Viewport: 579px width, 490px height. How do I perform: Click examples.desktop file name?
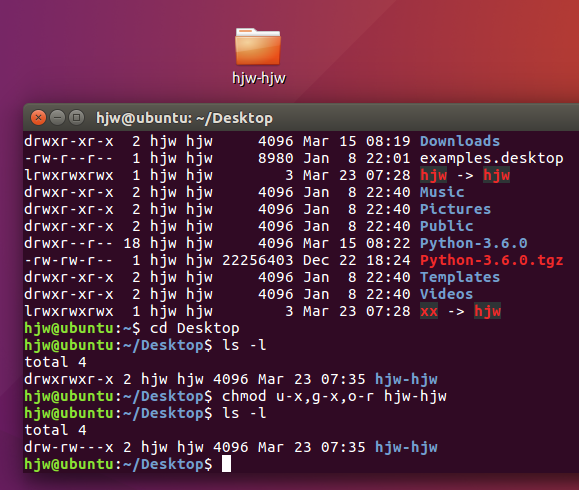491,158
